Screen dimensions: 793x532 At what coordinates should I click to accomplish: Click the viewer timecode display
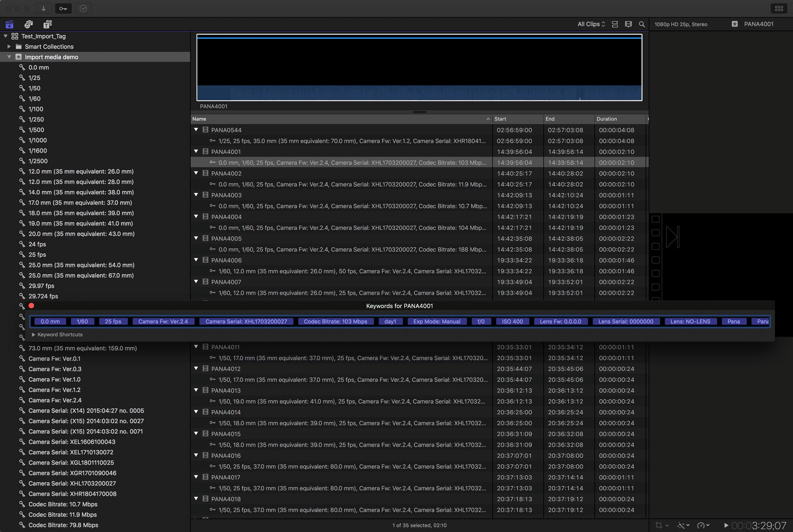click(x=759, y=525)
